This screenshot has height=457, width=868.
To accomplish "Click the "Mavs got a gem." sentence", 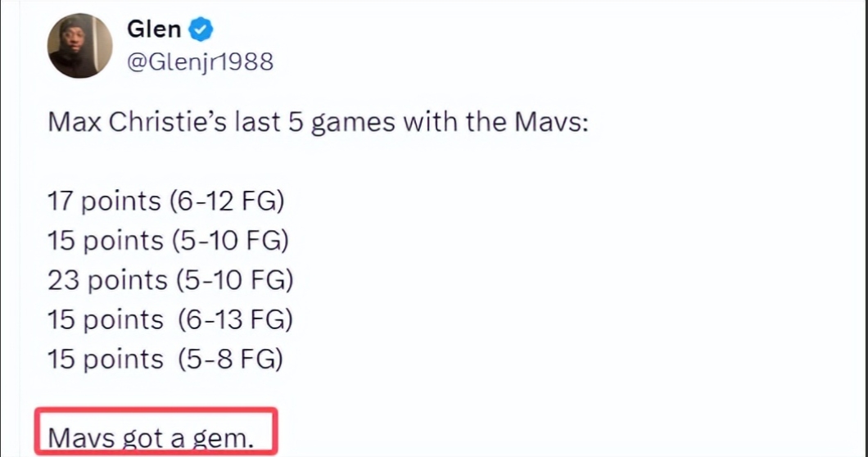I will (x=151, y=438).
